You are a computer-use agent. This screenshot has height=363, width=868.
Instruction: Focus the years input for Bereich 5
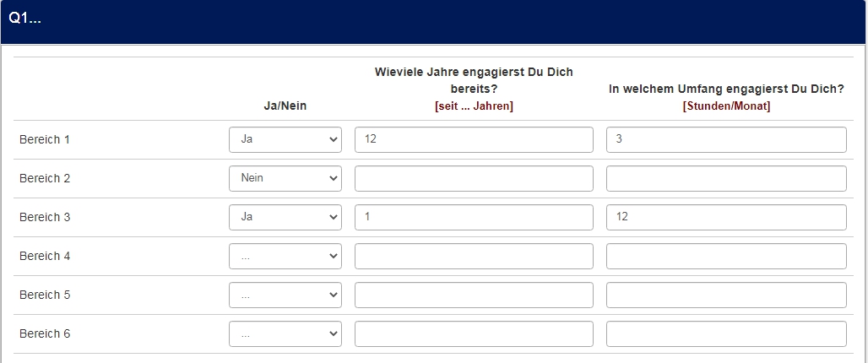coord(474,295)
